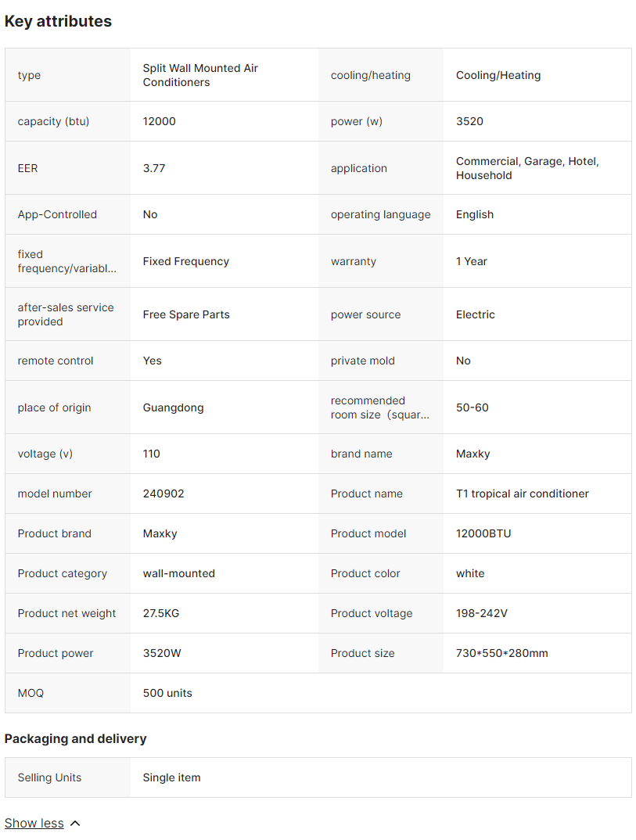Click the Free Spare Parts value
The height and width of the screenshot is (840, 636).
click(x=186, y=314)
